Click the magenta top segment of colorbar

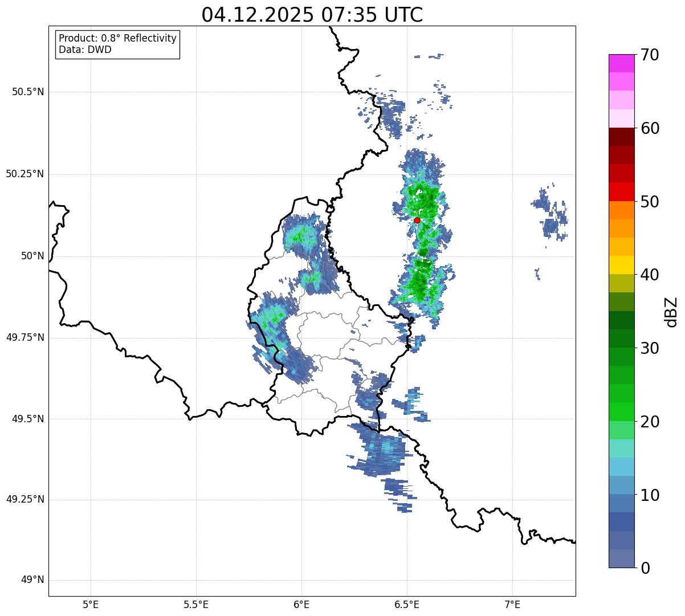[x=622, y=63]
